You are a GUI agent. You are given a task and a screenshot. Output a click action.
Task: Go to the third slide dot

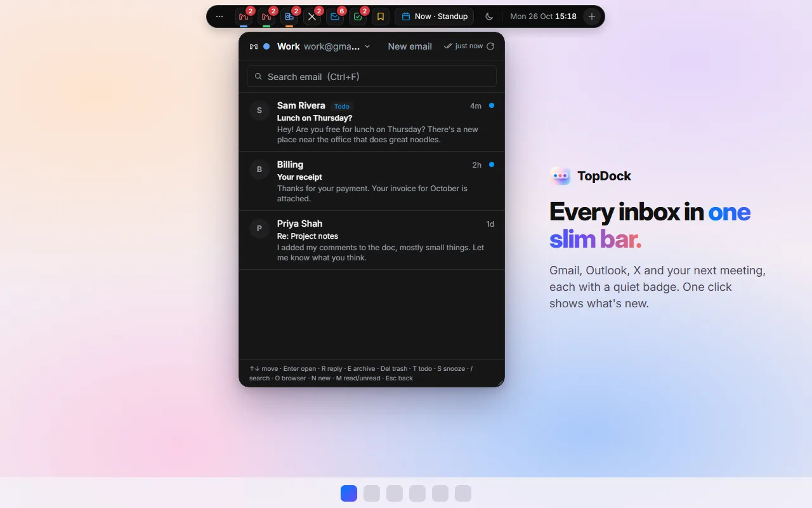pyautogui.click(x=395, y=493)
